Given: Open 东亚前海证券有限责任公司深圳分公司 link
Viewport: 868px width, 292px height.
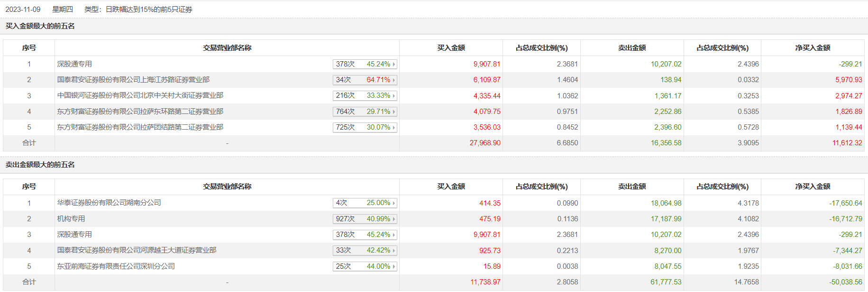Looking at the screenshot, I should tap(116, 266).
